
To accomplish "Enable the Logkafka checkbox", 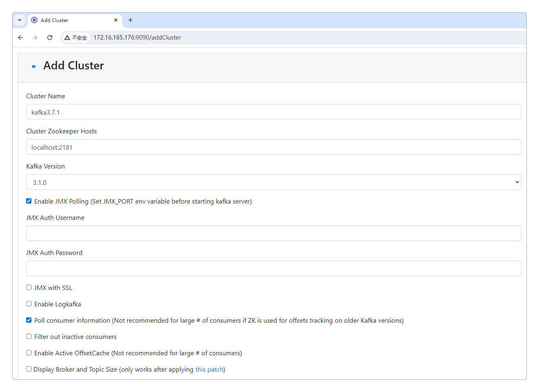I will pyautogui.click(x=29, y=304).
